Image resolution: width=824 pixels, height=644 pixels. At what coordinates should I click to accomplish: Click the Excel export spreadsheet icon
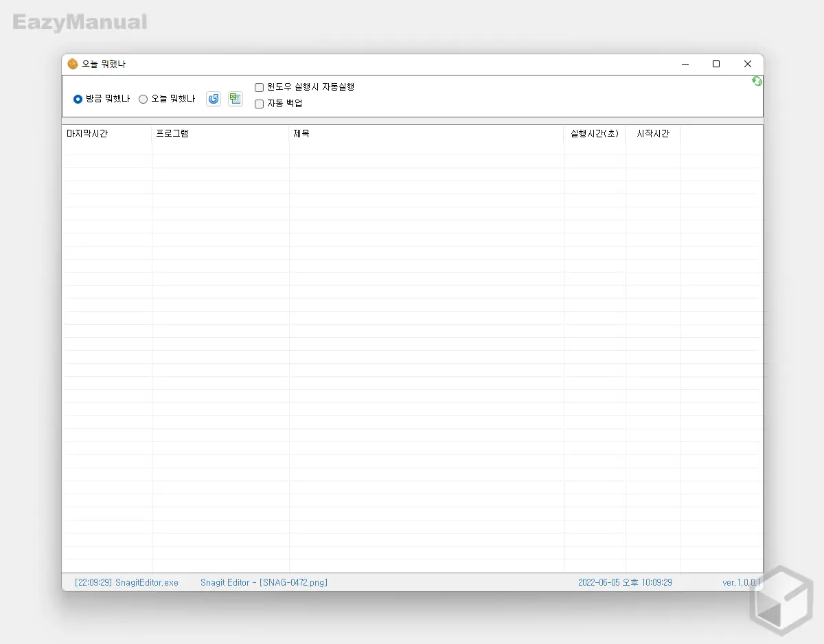pos(236,99)
